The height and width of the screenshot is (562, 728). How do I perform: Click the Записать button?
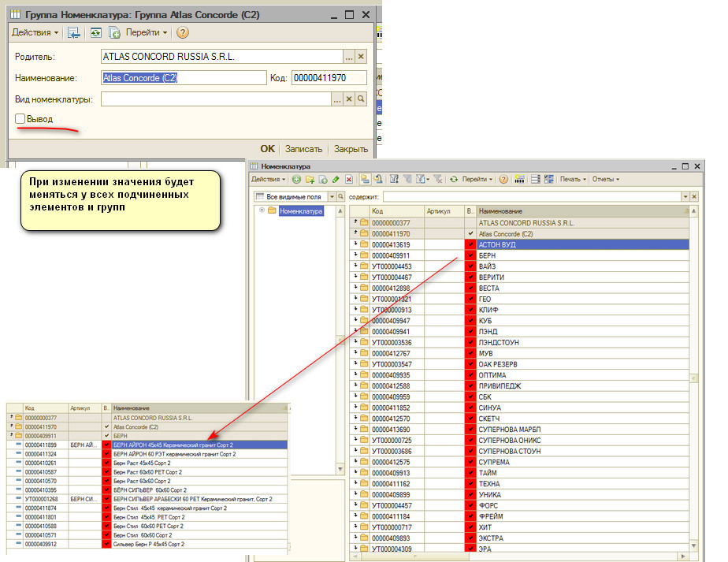303,149
